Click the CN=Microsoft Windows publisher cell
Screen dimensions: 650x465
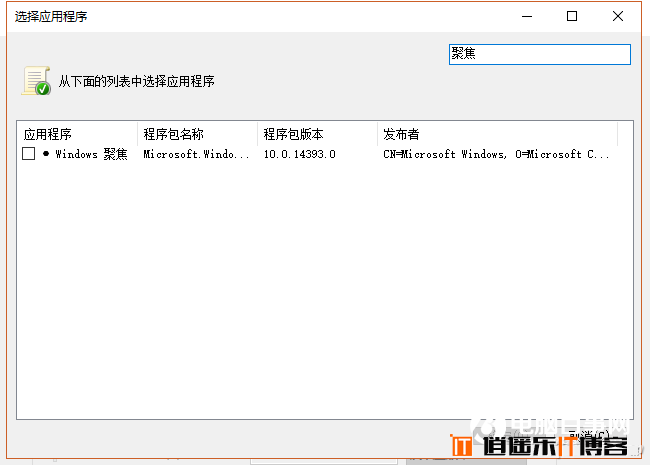[x=496, y=154]
